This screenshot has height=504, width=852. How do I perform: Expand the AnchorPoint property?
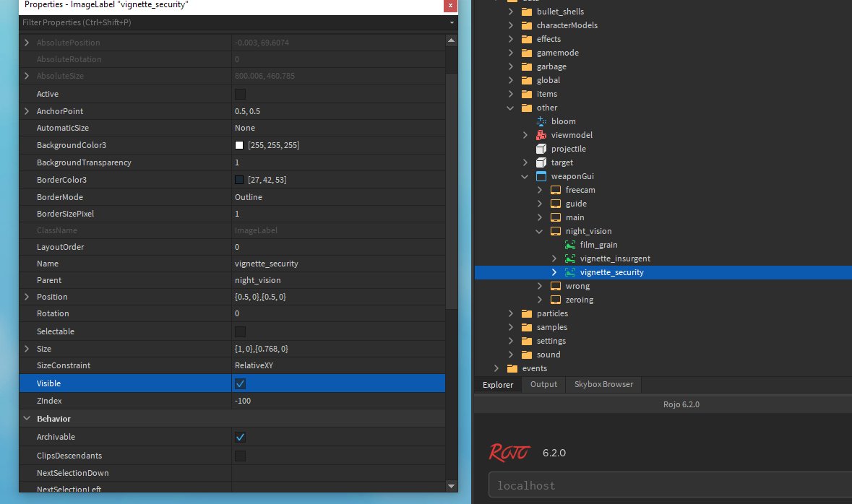tap(27, 110)
